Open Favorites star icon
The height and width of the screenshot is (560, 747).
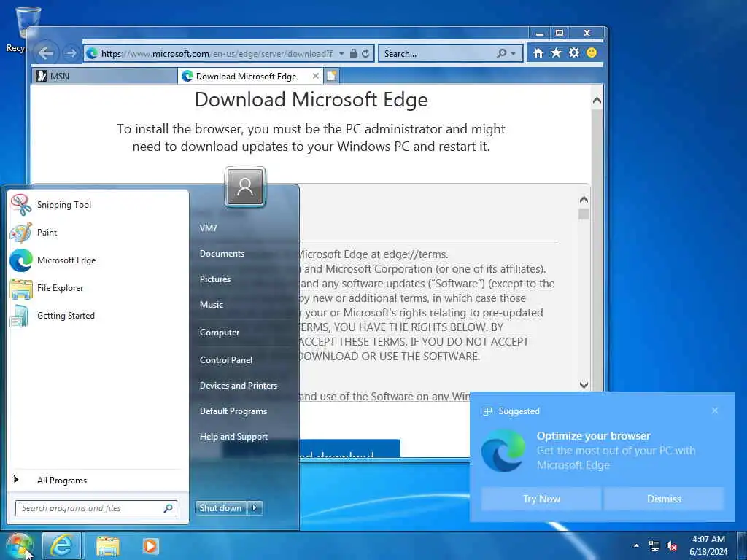coord(556,52)
